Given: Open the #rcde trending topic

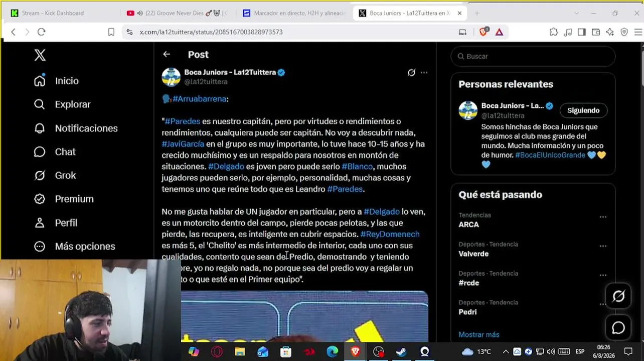Looking at the screenshot, I should pyautogui.click(x=469, y=283).
